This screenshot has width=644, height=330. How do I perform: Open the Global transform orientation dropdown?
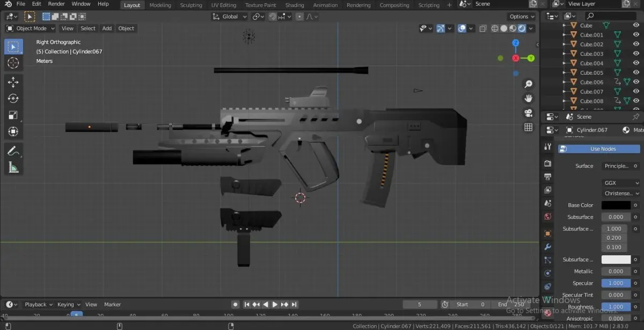click(x=230, y=17)
